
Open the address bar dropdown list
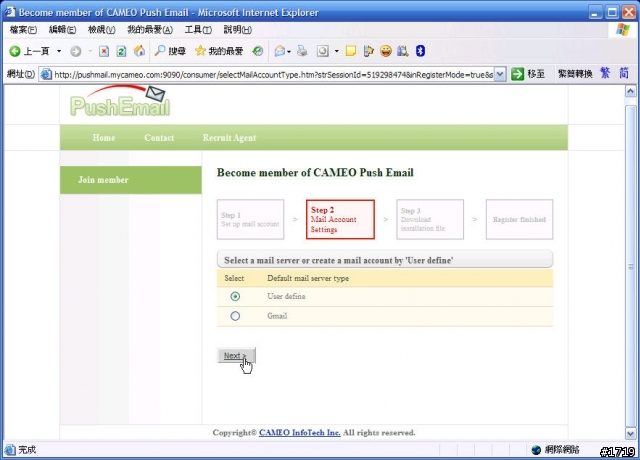click(x=500, y=74)
